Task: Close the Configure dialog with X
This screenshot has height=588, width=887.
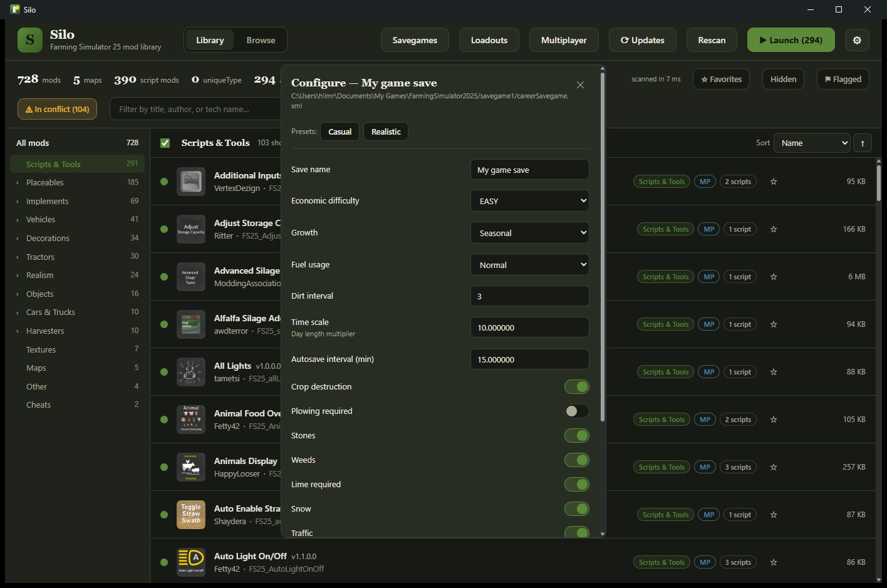Action: pyautogui.click(x=580, y=85)
